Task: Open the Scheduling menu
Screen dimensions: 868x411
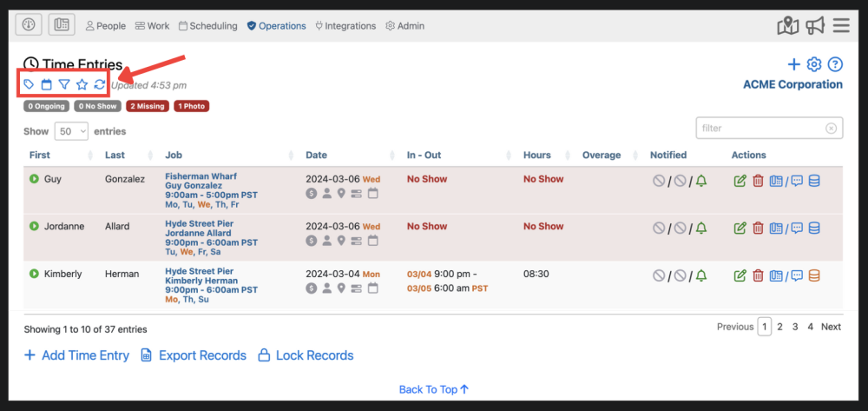Action: [x=208, y=26]
